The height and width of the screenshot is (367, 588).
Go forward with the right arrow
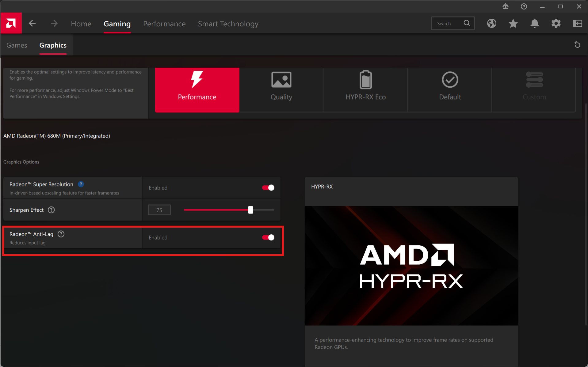tap(54, 24)
